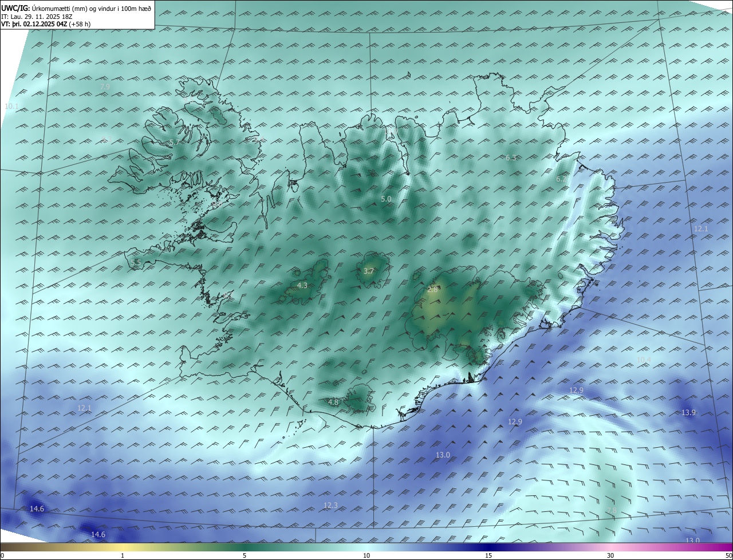Click the legend tick label 0
The width and height of the screenshot is (733, 560).
pyautogui.click(x=2, y=555)
